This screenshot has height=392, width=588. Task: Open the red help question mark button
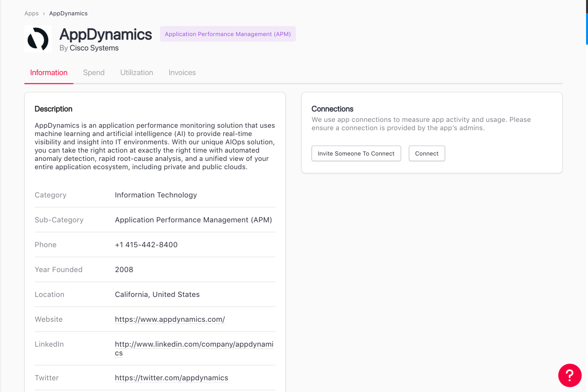(x=570, y=375)
